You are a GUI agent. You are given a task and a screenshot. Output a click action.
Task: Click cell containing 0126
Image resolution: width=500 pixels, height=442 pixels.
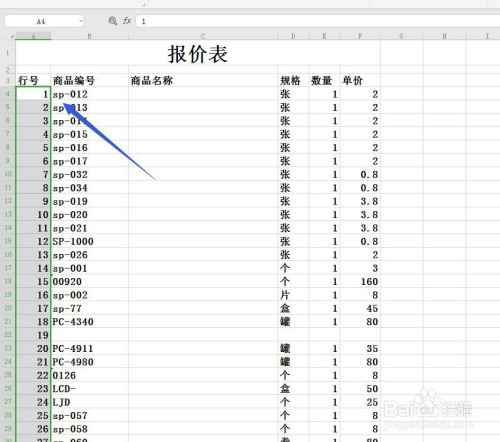click(89, 375)
